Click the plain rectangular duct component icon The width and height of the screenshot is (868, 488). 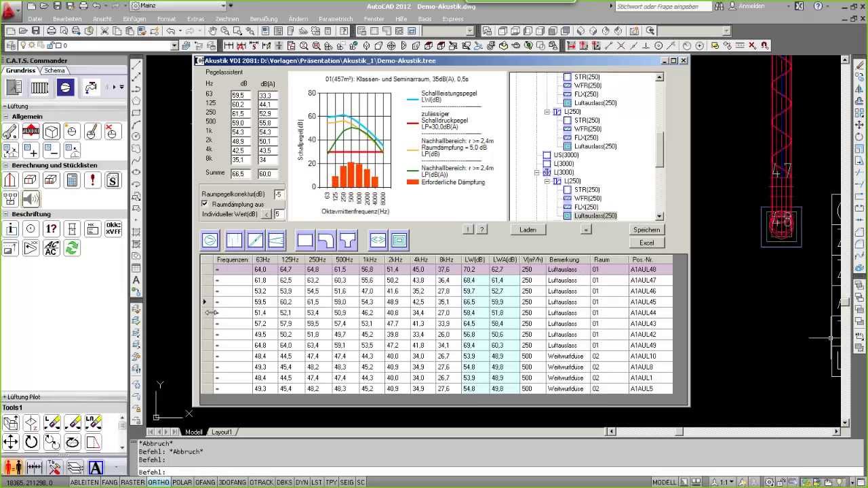[305, 240]
